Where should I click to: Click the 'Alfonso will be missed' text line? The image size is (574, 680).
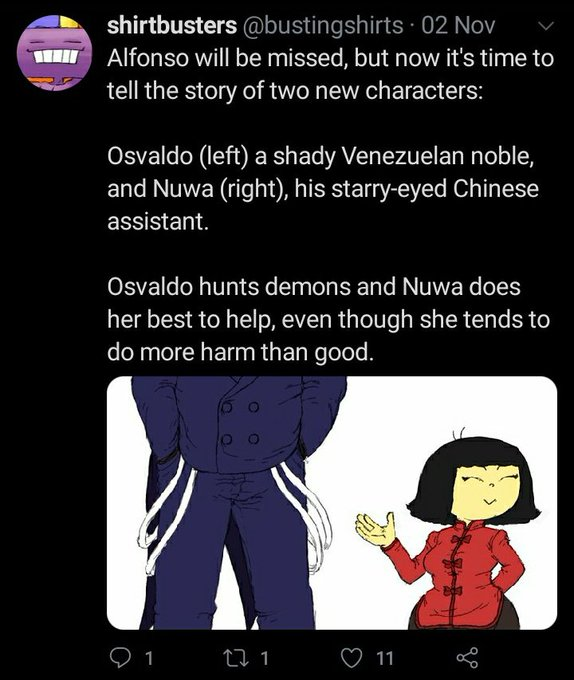[330, 58]
